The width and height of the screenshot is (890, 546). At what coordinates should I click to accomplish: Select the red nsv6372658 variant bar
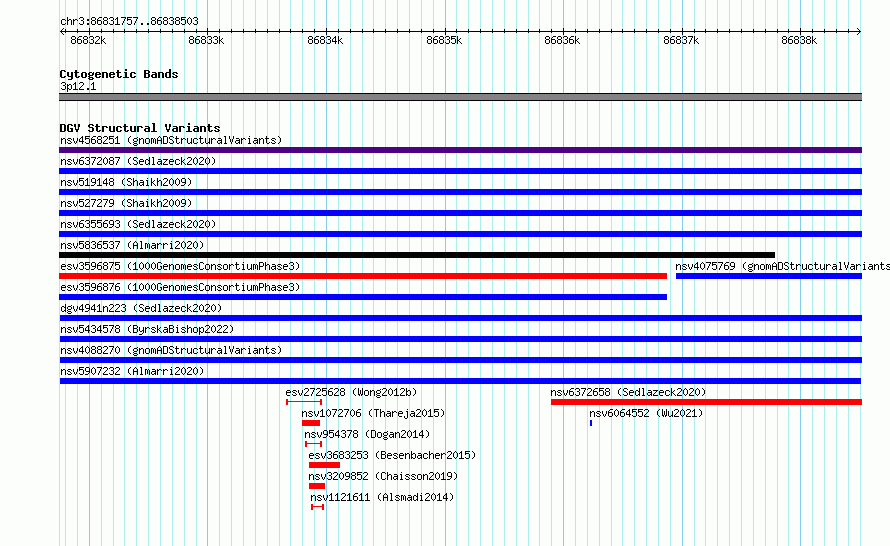click(x=707, y=402)
